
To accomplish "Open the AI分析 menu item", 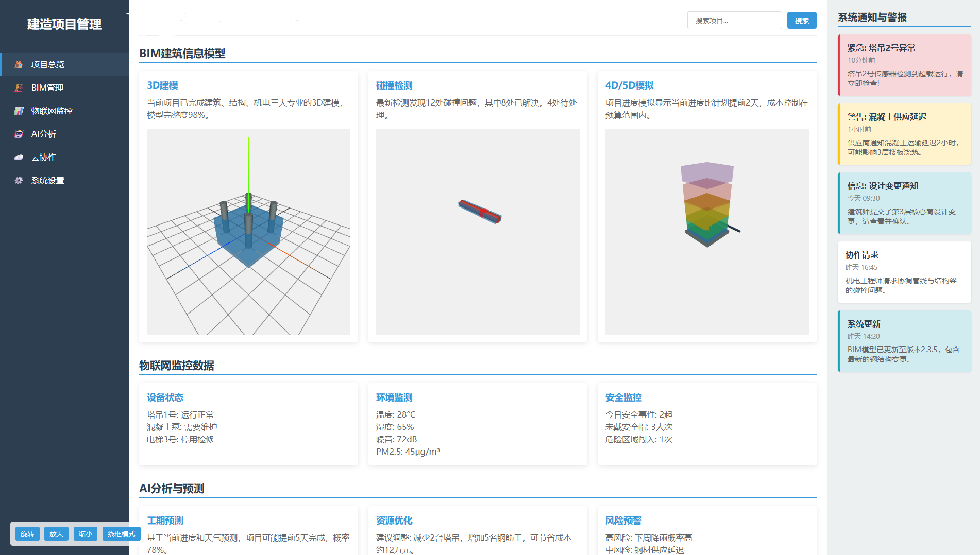I will pyautogui.click(x=44, y=134).
